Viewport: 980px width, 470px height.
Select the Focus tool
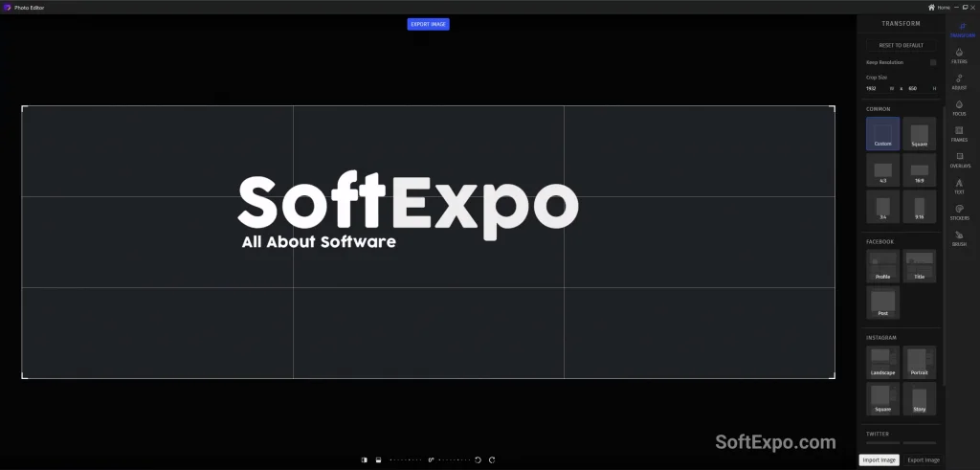[959, 107]
